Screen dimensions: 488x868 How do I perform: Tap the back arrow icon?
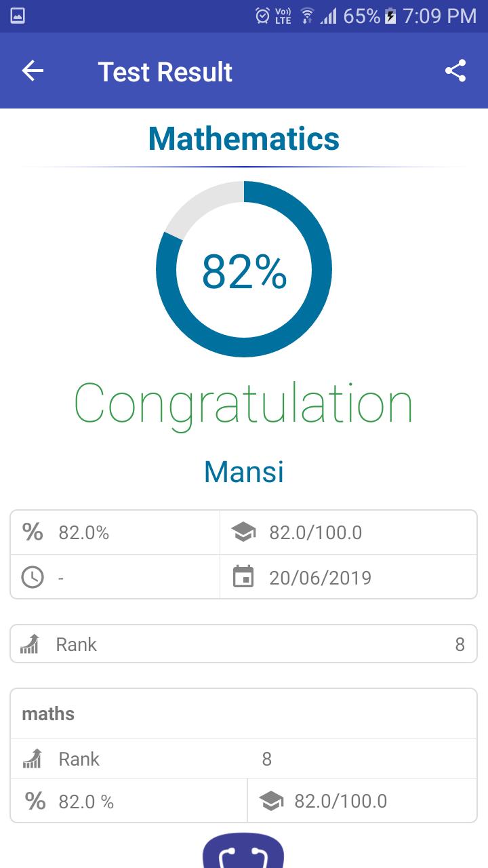point(33,71)
